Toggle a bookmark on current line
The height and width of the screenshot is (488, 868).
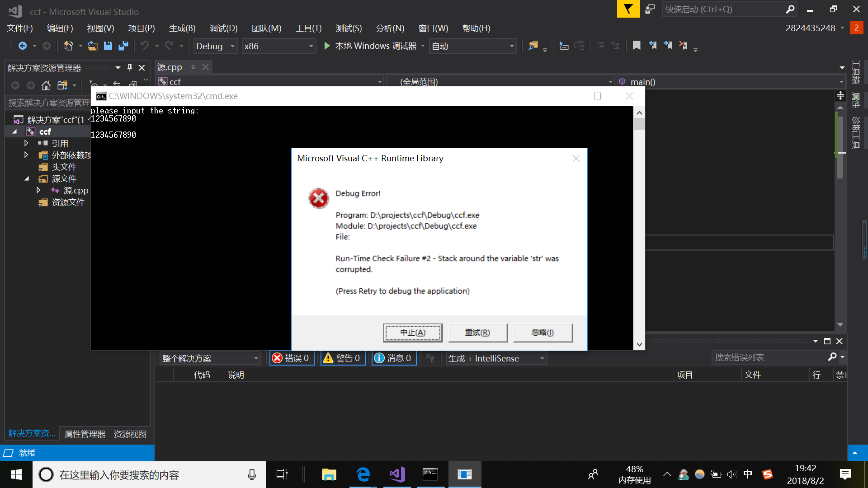637,46
